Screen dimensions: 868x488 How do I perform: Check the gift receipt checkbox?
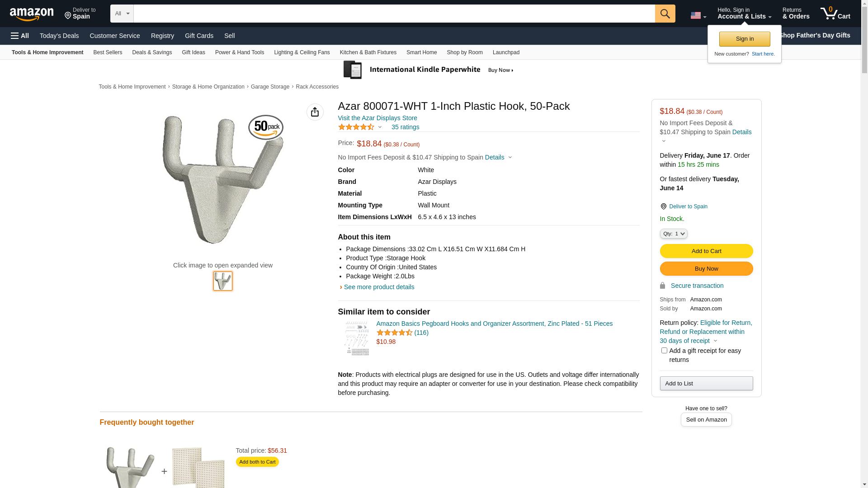point(664,351)
